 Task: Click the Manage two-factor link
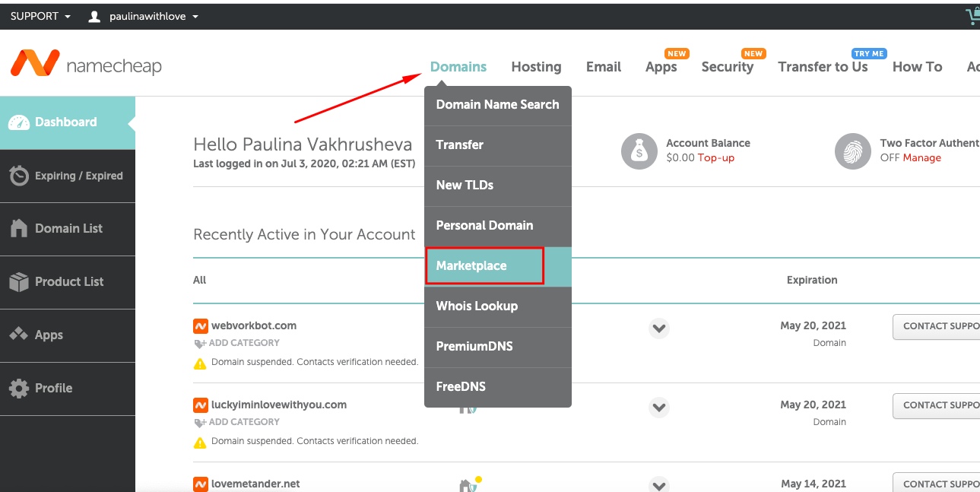[x=922, y=158]
